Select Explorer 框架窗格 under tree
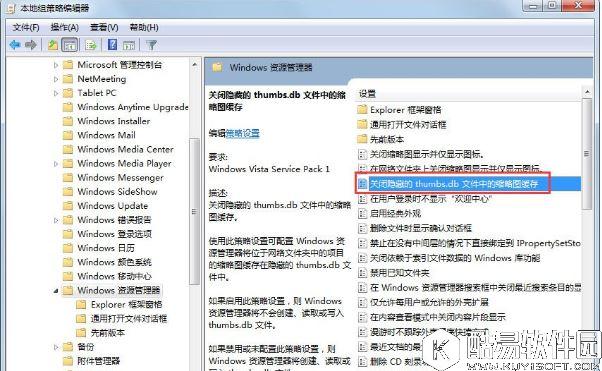 point(126,305)
